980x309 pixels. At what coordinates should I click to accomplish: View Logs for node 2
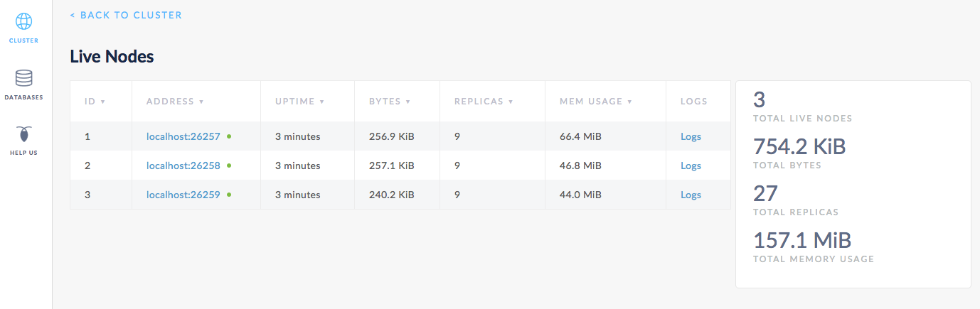tap(691, 166)
